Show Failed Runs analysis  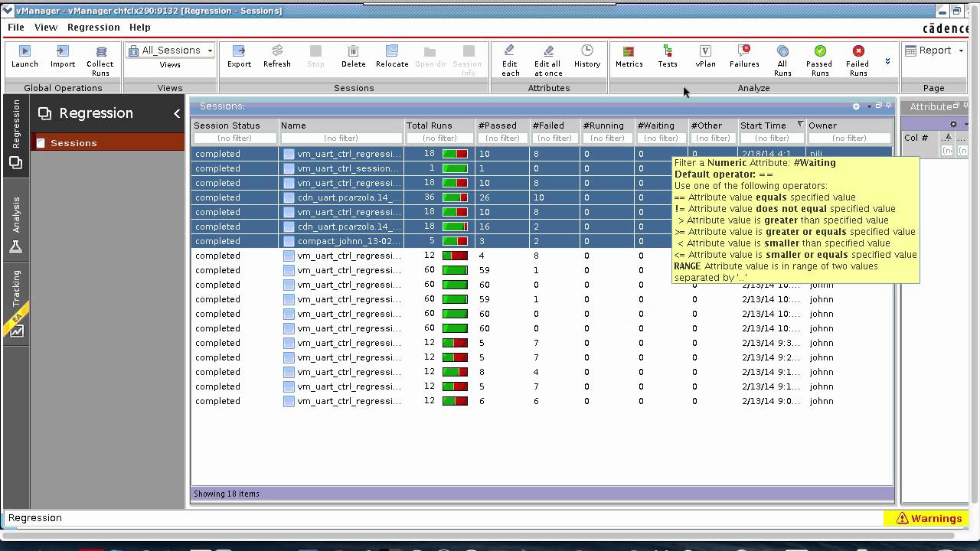click(x=858, y=60)
